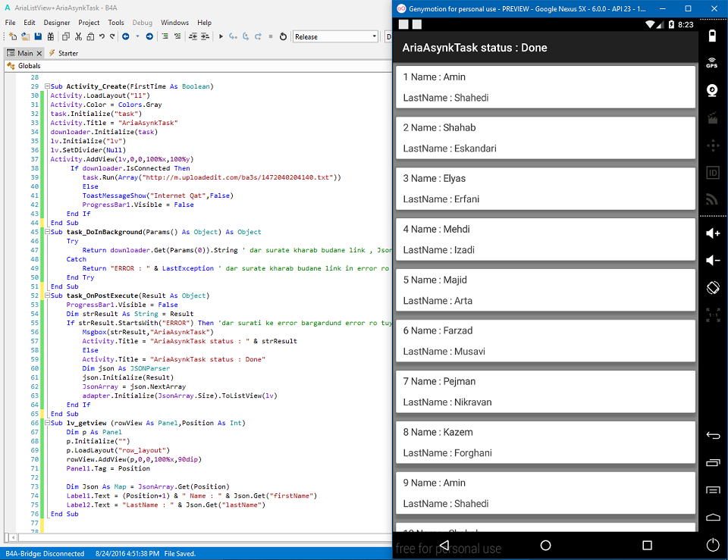The width and height of the screenshot is (728, 560).
Task: Tap the Android Home navigation button
Action: [545, 545]
